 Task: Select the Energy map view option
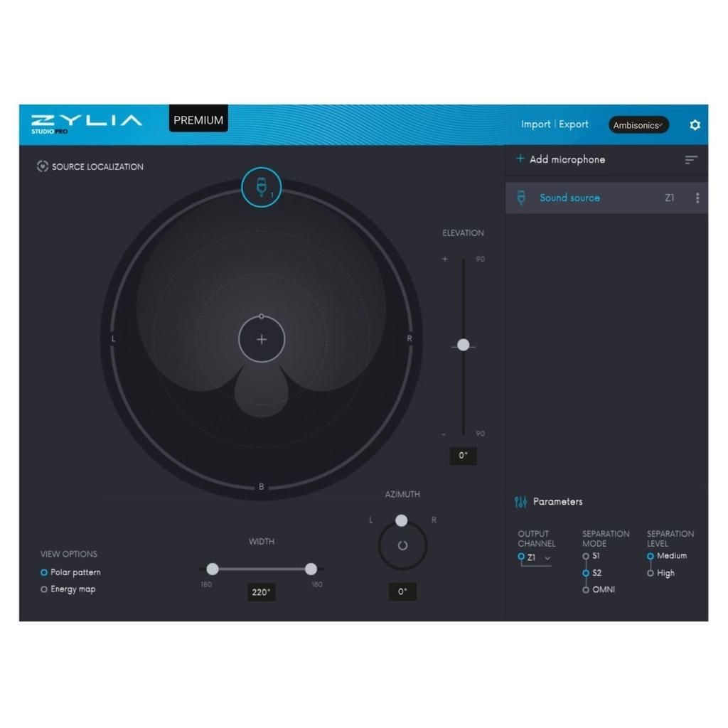pos(44,589)
